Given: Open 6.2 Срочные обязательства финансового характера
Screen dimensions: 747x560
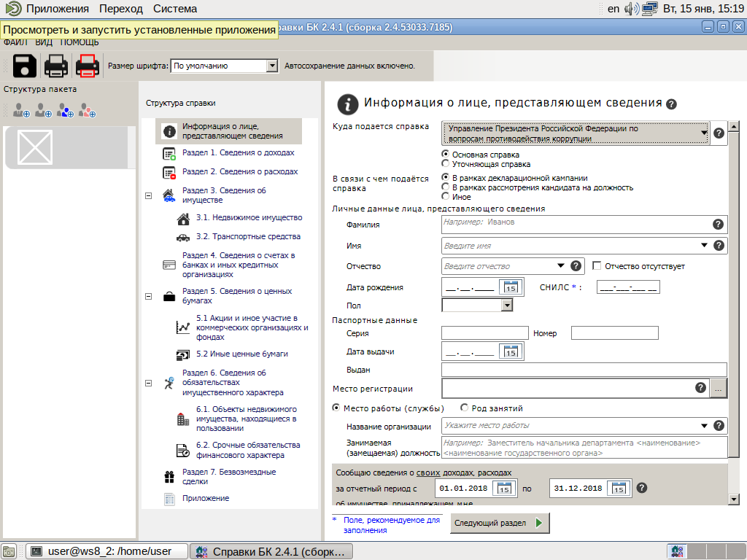Looking at the screenshot, I should (248, 450).
